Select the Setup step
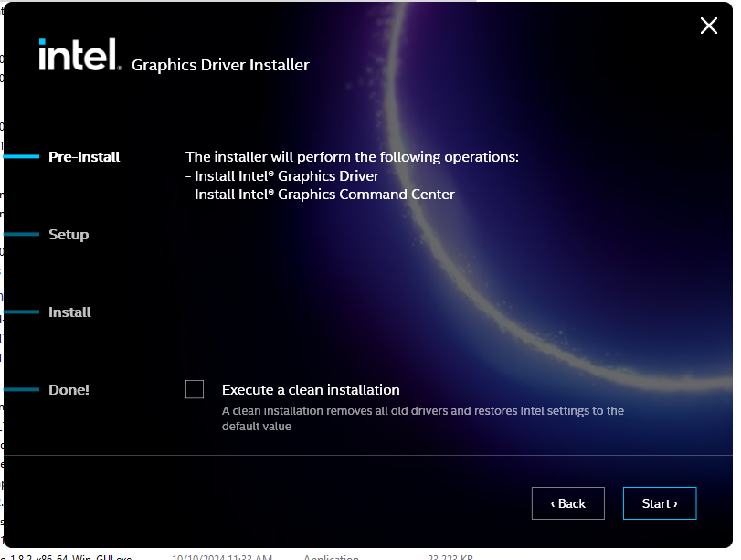This screenshot has width=741, height=560. coord(69,235)
